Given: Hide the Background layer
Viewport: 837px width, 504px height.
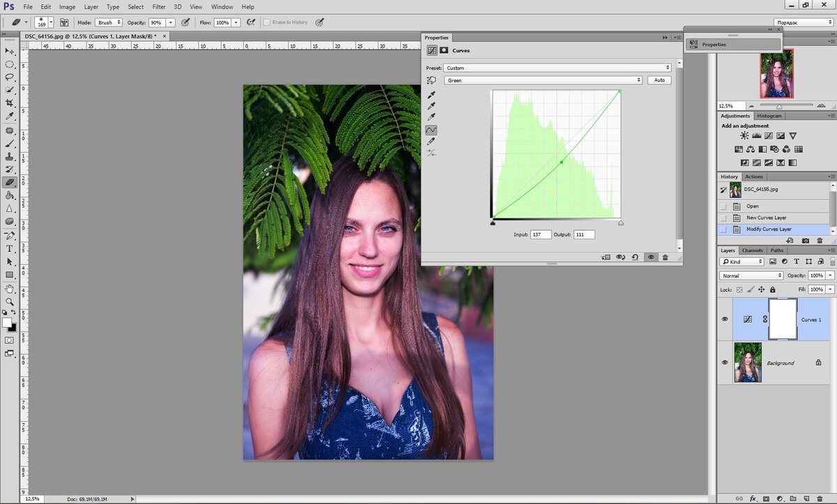Looking at the screenshot, I should [x=725, y=362].
